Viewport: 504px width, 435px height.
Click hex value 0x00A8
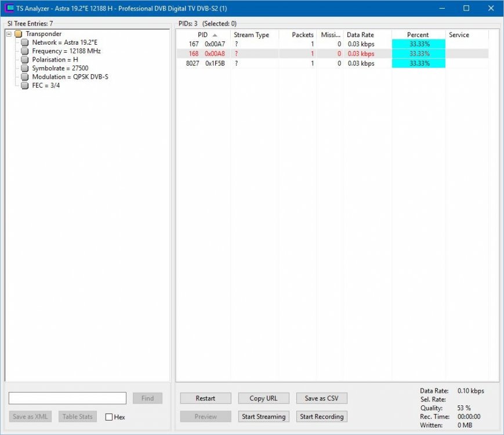pyautogui.click(x=215, y=54)
